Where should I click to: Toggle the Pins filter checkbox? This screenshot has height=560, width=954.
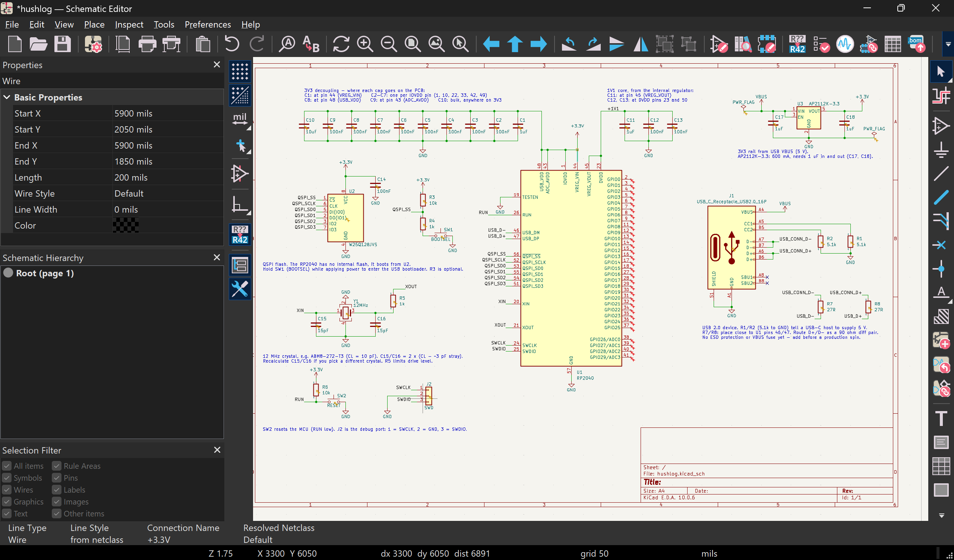[x=57, y=478]
